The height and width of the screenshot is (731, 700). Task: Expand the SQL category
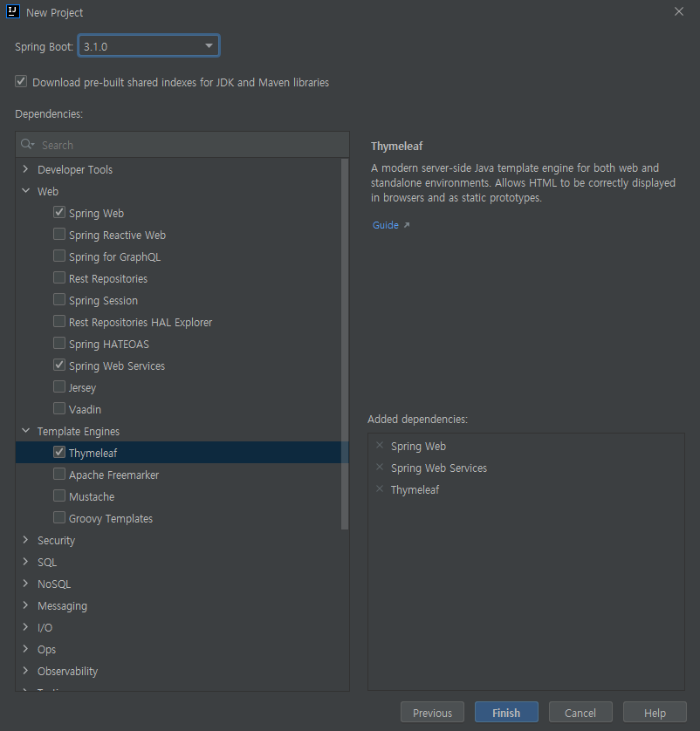pos(25,562)
